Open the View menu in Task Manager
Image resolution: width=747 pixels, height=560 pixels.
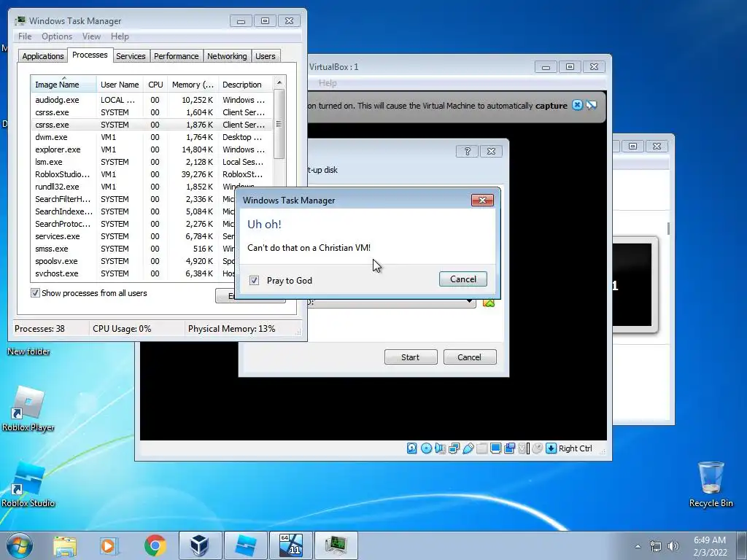(x=91, y=36)
